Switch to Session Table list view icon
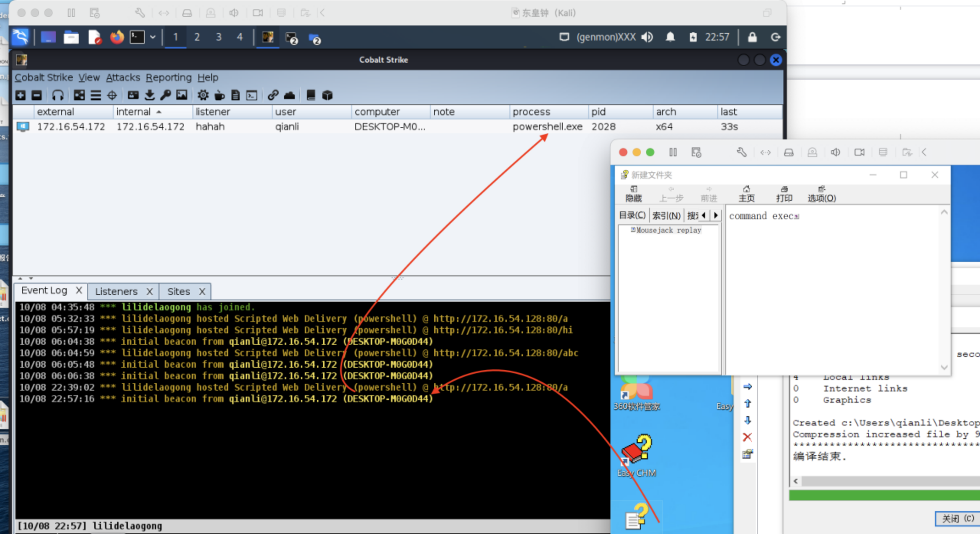Image resolution: width=980 pixels, height=534 pixels. [96, 95]
